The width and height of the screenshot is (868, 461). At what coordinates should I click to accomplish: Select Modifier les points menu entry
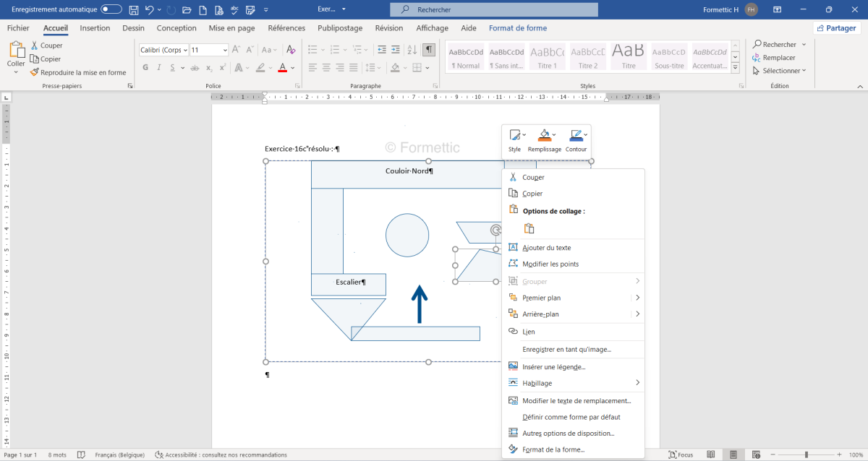550,264
